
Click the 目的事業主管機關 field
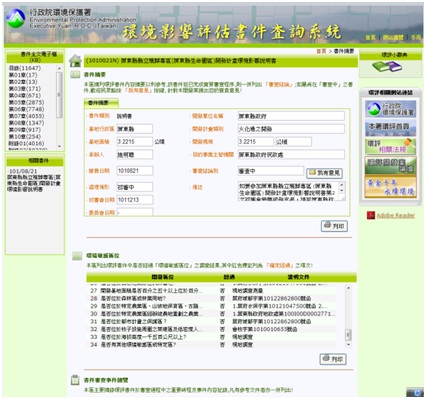coord(291,155)
